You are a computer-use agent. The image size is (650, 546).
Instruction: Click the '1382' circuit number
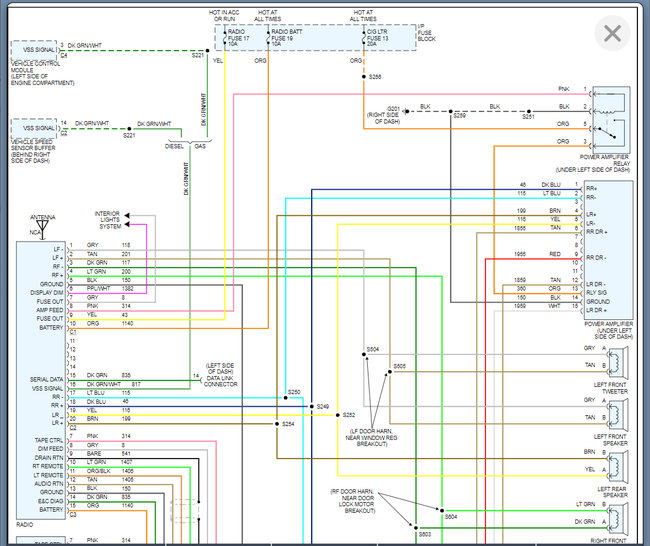(x=128, y=288)
